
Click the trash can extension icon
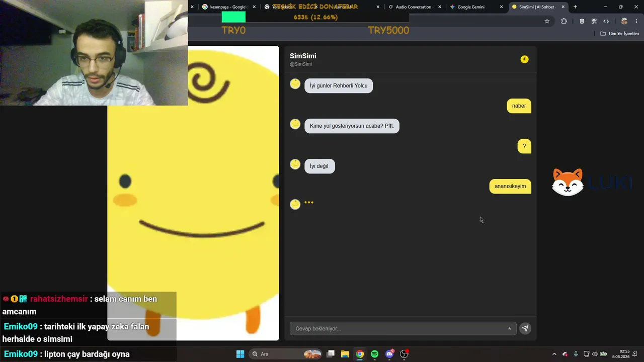coord(582,21)
